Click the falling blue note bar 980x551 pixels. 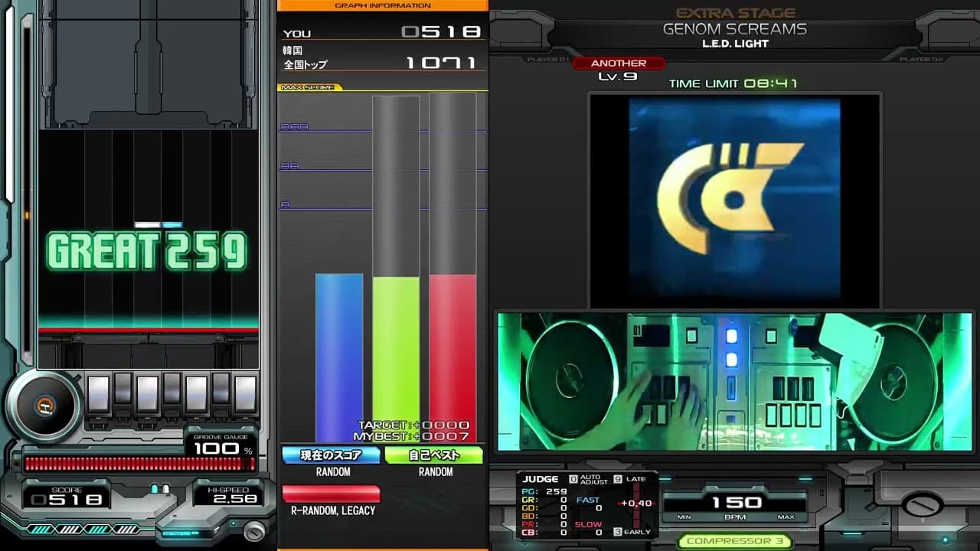(x=172, y=225)
